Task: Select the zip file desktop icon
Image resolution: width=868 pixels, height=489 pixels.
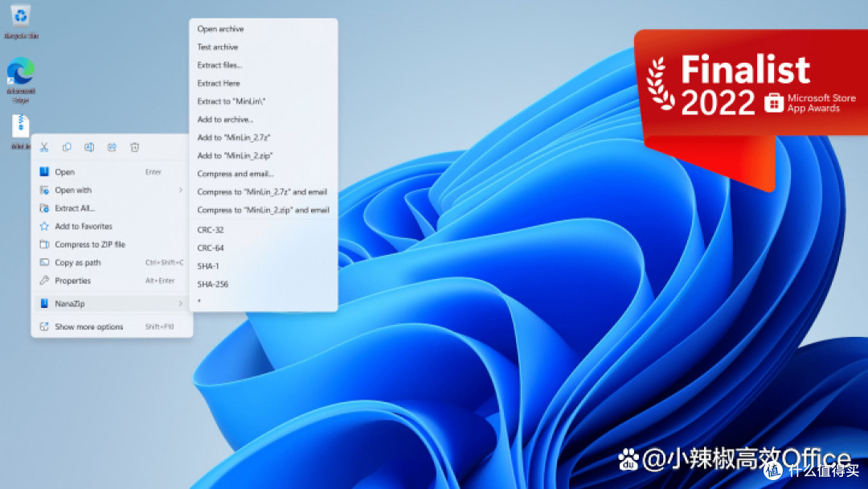Action: pyautogui.click(x=20, y=131)
